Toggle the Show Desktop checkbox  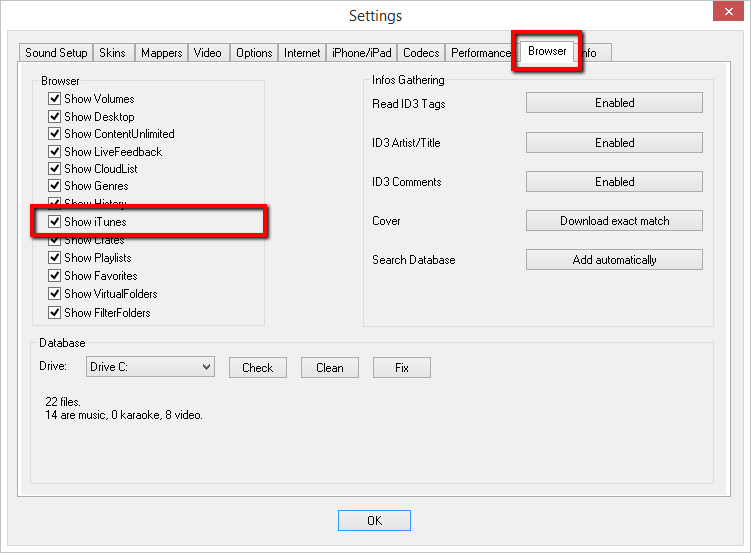pyautogui.click(x=55, y=117)
